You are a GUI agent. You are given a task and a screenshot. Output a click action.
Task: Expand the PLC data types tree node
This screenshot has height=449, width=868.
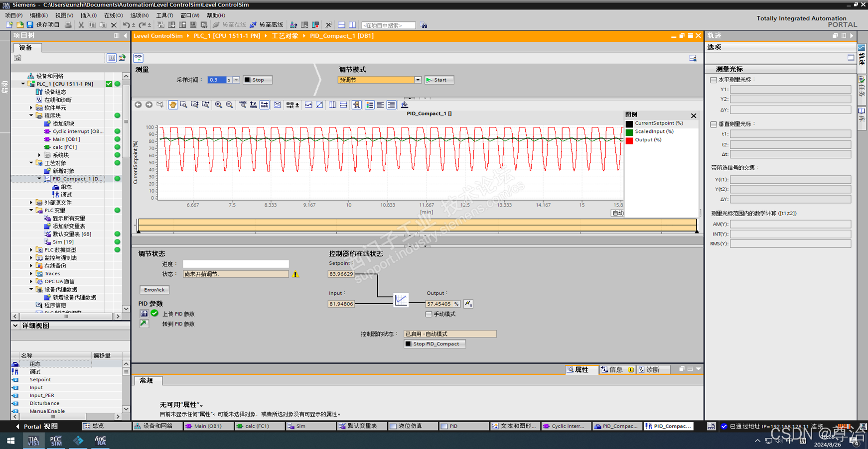31,250
